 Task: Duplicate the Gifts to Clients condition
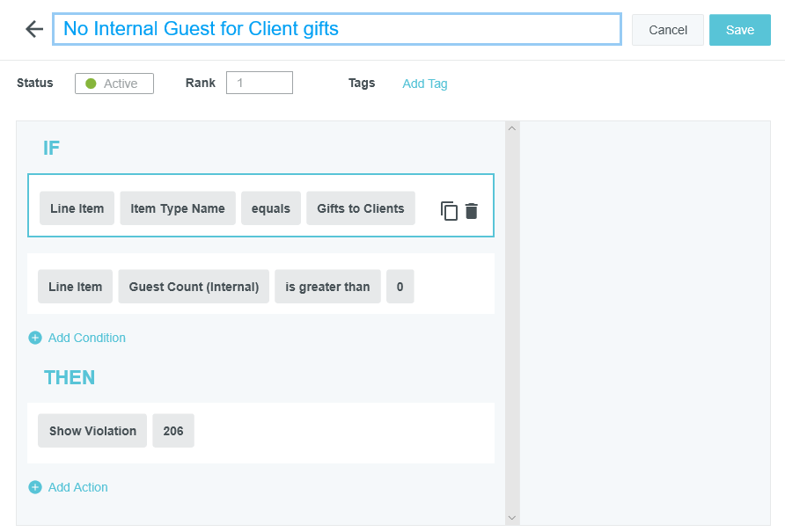[x=449, y=211]
